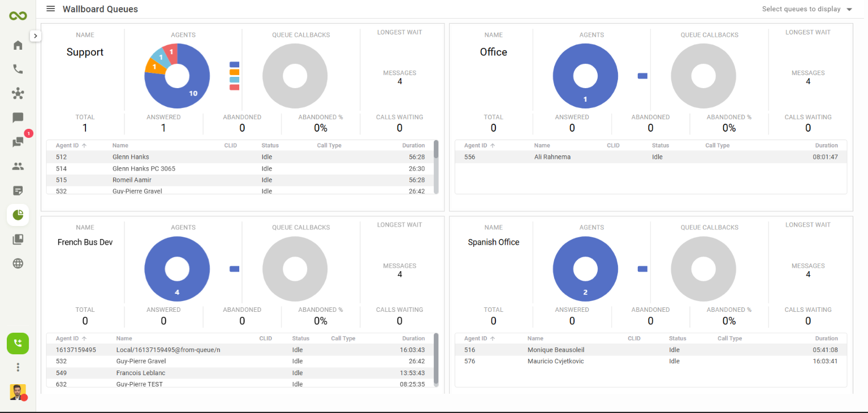Click the green new call button
868x413 pixels.
[18, 344]
